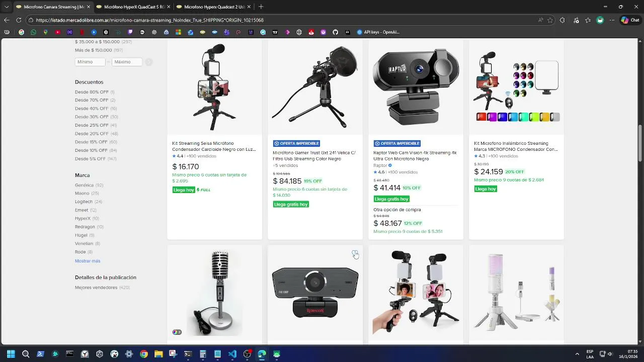Viewport: 644px width, 362px height.
Task: Toggle Read aloud icon in address bar
Action: click(x=540, y=20)
